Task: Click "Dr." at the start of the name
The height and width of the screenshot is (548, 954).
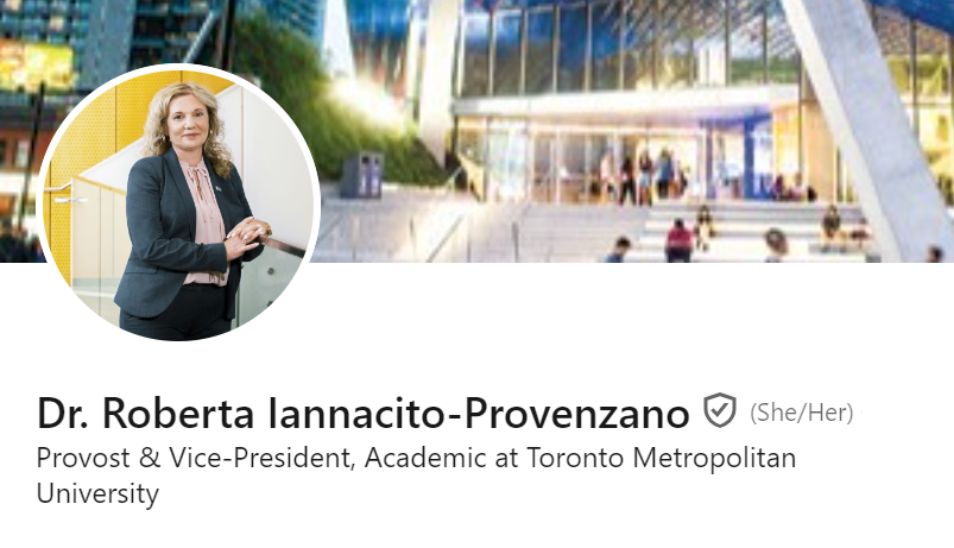Action: 63,414
